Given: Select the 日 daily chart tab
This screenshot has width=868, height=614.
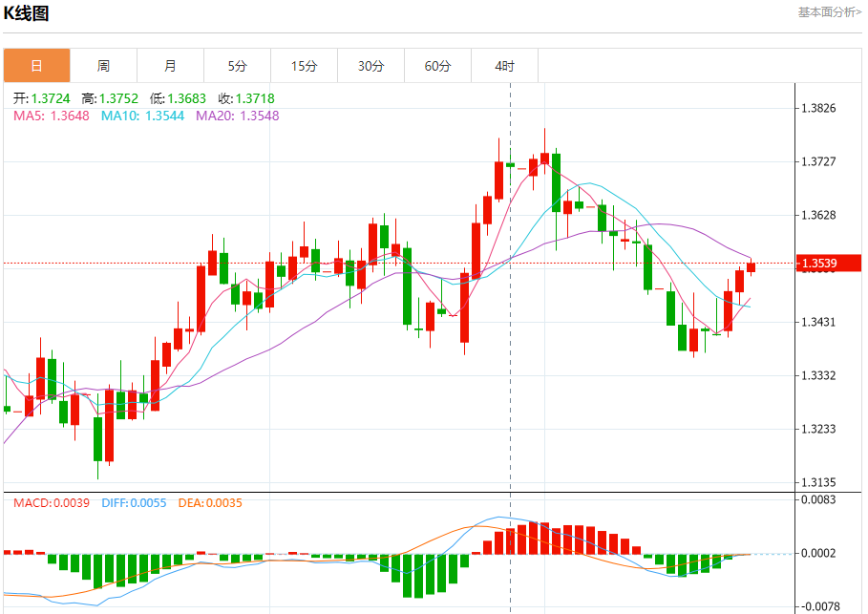Looking at the screenshot, I should (x=36, y=66).
